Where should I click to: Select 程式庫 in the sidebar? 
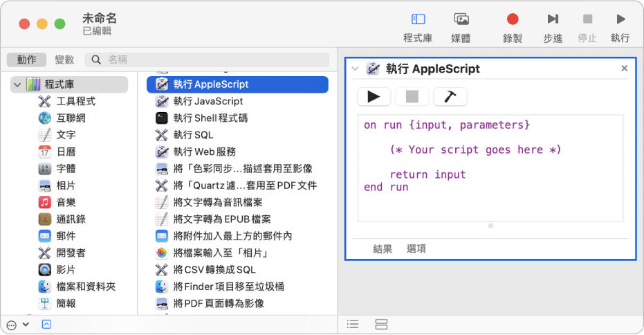[69, 84]
